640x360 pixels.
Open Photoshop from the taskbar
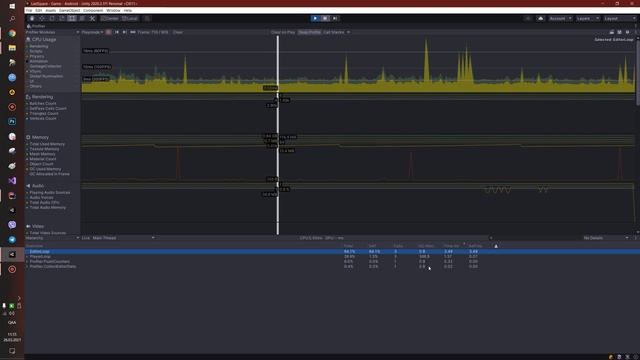[12, 122]
